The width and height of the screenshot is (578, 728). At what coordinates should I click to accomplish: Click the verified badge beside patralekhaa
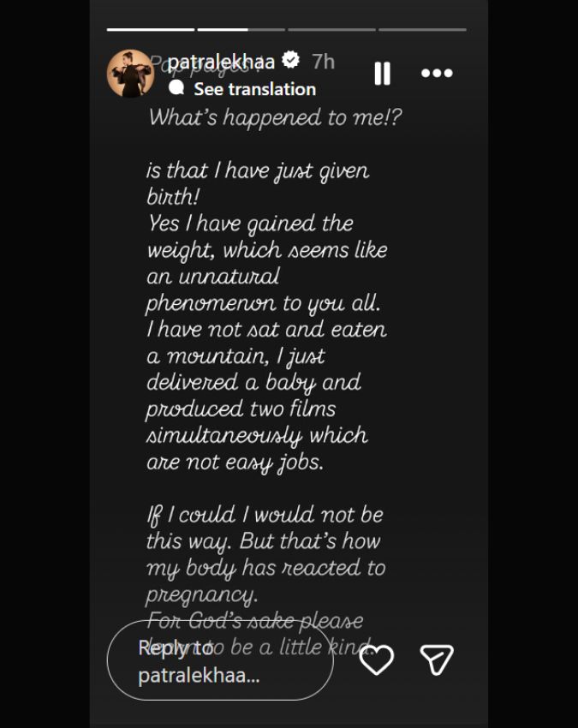click(x=291, y=61)
